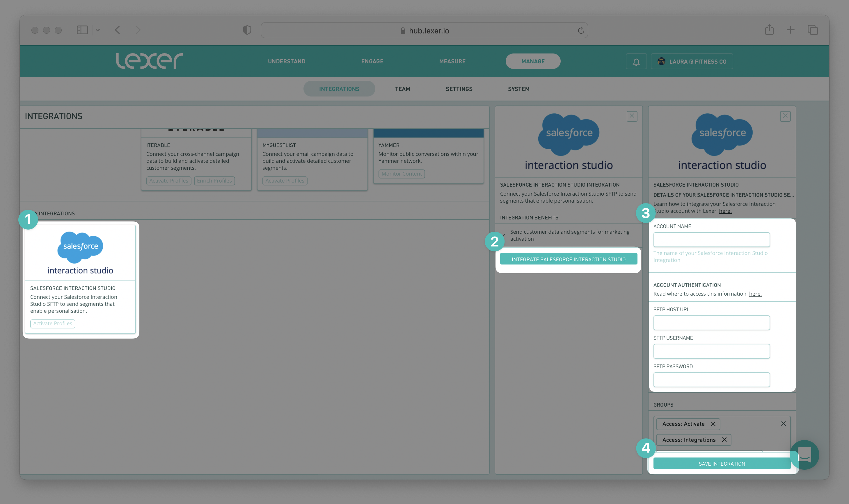Click the Safari share icon
The height and width of the screenshot is (504, 849).
click(x=769, y=30)
